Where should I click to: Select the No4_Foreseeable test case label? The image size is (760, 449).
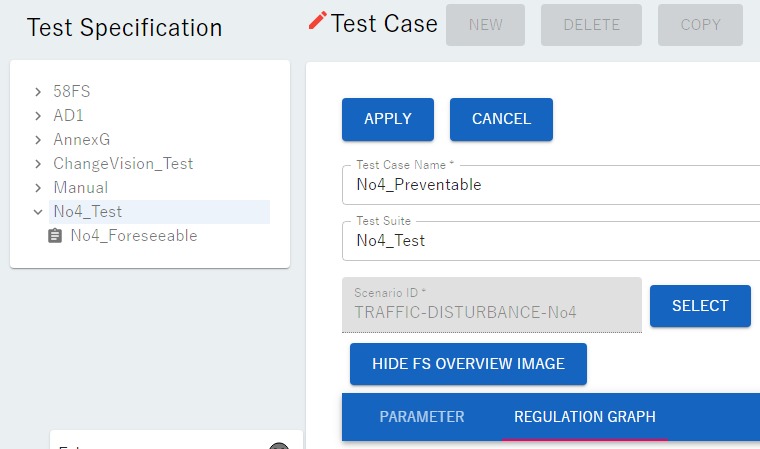(133, 236)
